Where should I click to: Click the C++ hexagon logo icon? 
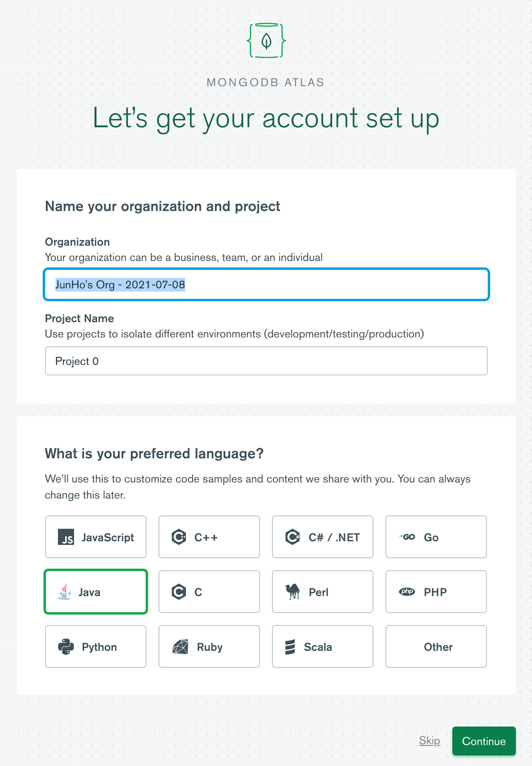(x=179, y=537)
